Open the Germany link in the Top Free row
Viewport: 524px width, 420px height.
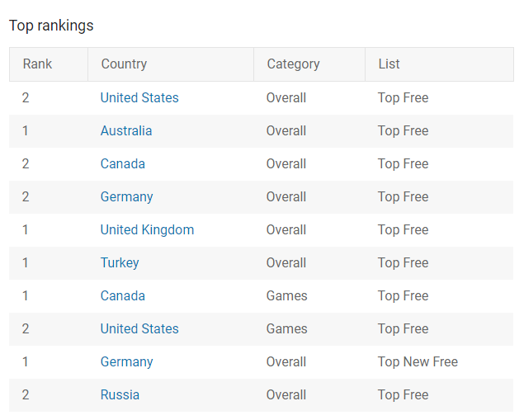127,196
